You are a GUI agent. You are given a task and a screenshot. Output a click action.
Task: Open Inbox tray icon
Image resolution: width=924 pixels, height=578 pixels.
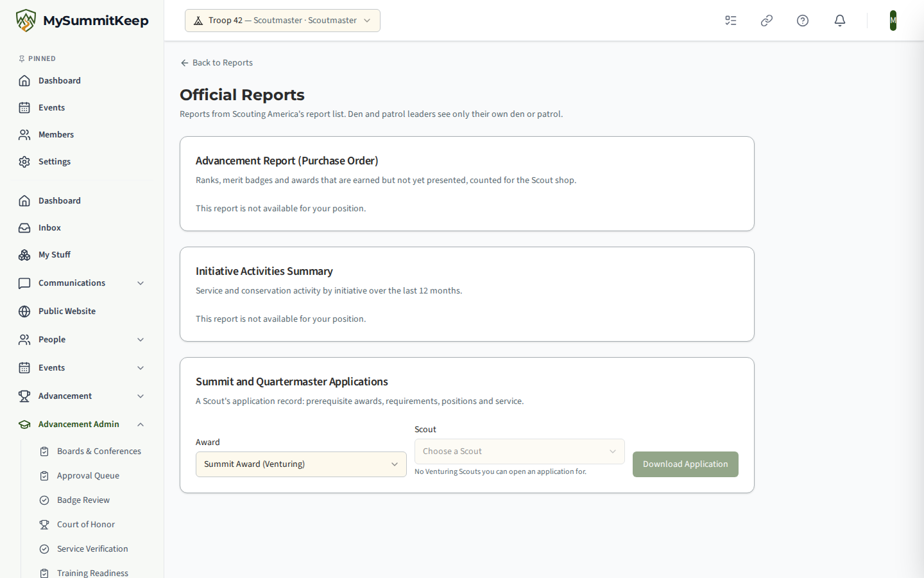click(24, 228)
